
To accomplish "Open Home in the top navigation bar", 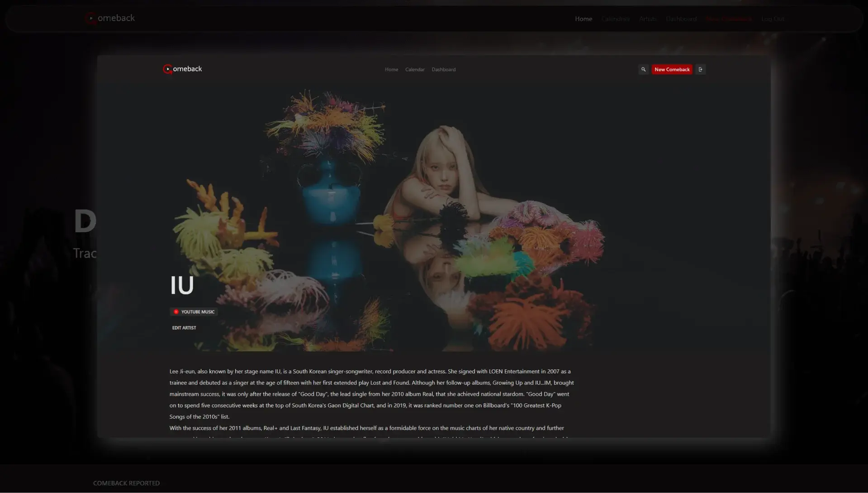I will click(583, 19).
